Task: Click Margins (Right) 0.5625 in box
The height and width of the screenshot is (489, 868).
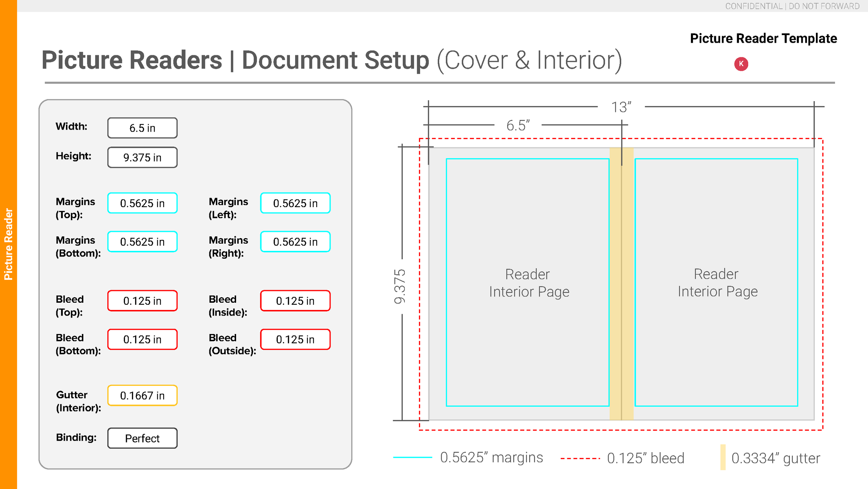Action: [295, 242]
